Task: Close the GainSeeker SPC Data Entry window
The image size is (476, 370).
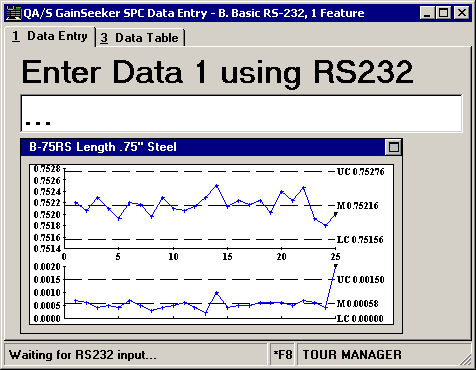Action: [x=462, y=13]
